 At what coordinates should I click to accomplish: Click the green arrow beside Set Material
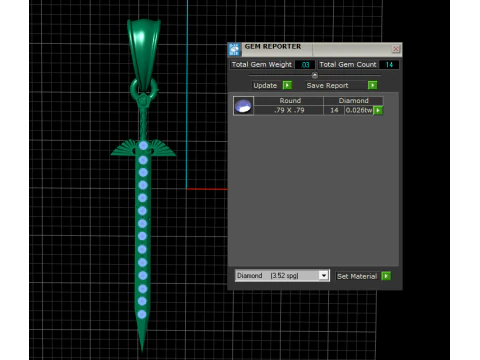[x=386, y=276]
